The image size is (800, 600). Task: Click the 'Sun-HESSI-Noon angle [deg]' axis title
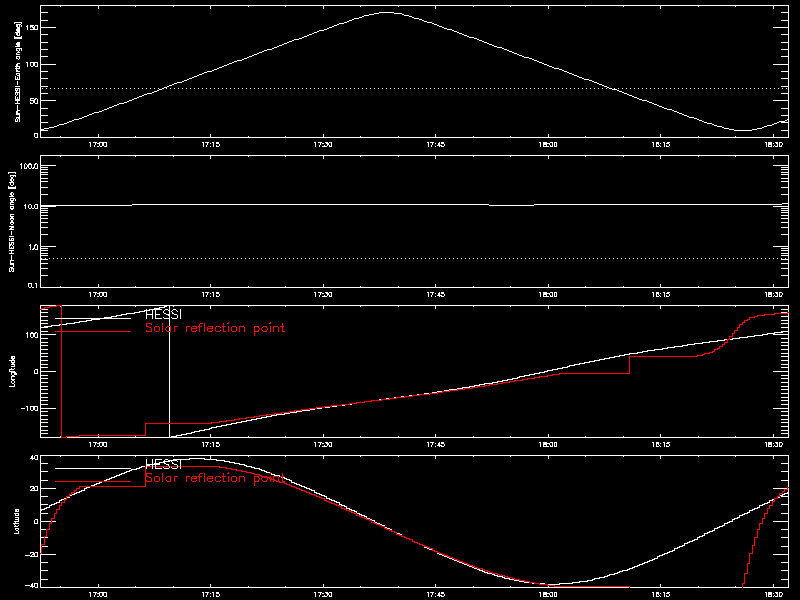click(x=12, y=221)
